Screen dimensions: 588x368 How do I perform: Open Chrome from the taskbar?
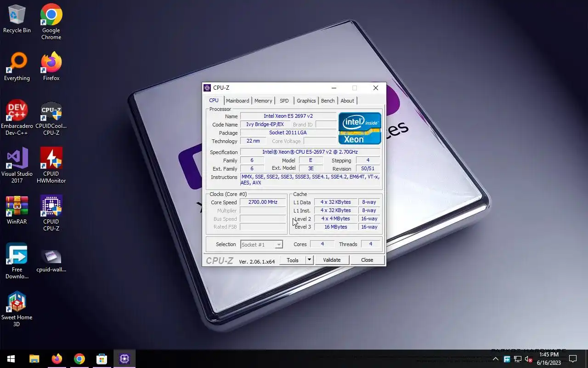click(x=79, y=359)
